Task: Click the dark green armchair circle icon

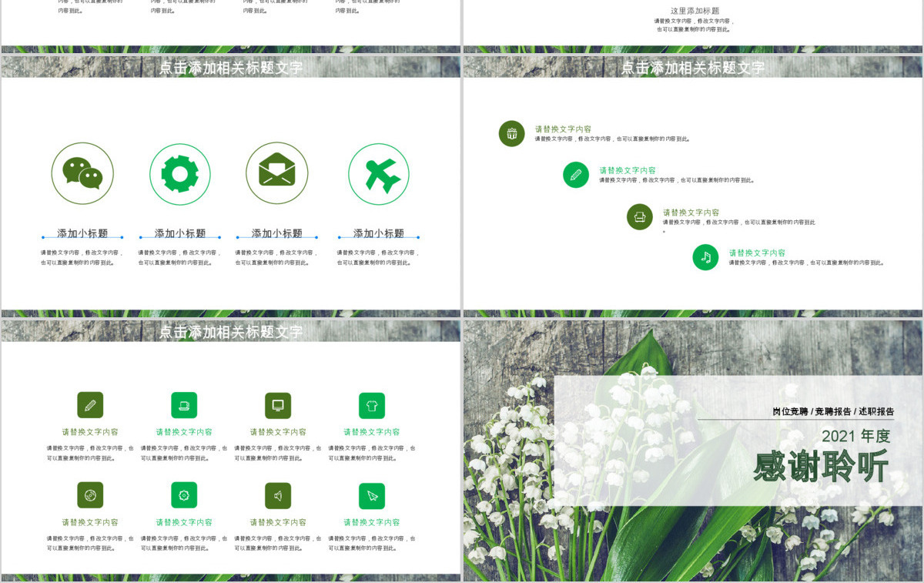Action: [640, 217]
